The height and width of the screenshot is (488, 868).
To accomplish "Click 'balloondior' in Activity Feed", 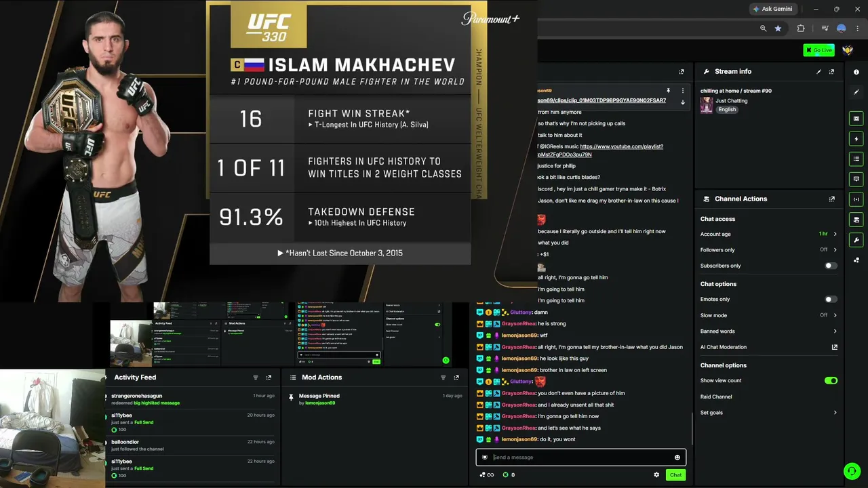I will coord(125,442).
